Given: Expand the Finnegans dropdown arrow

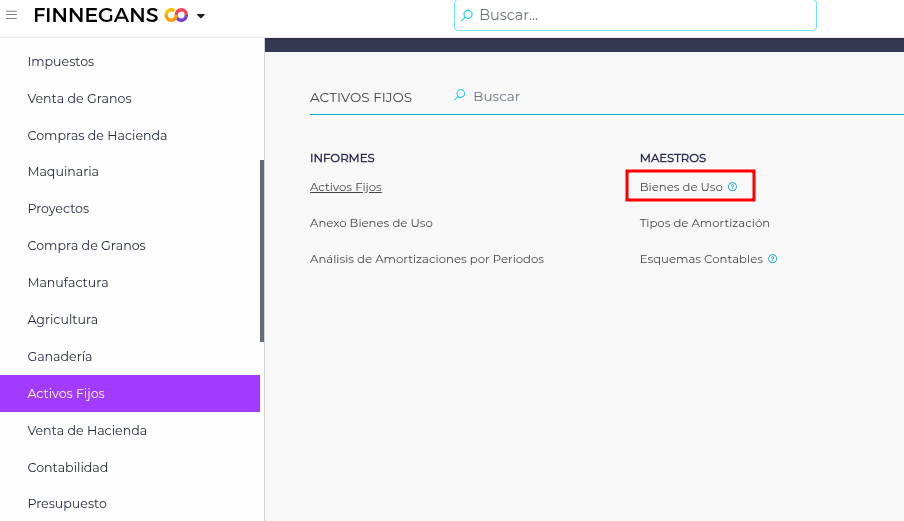Looking at the screenshot, I should (201, 16).
